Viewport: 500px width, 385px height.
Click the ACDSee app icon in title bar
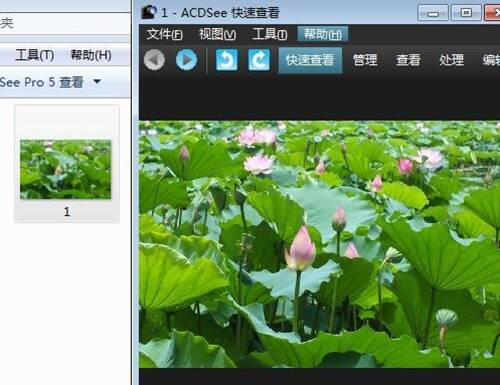click(149, 12)
